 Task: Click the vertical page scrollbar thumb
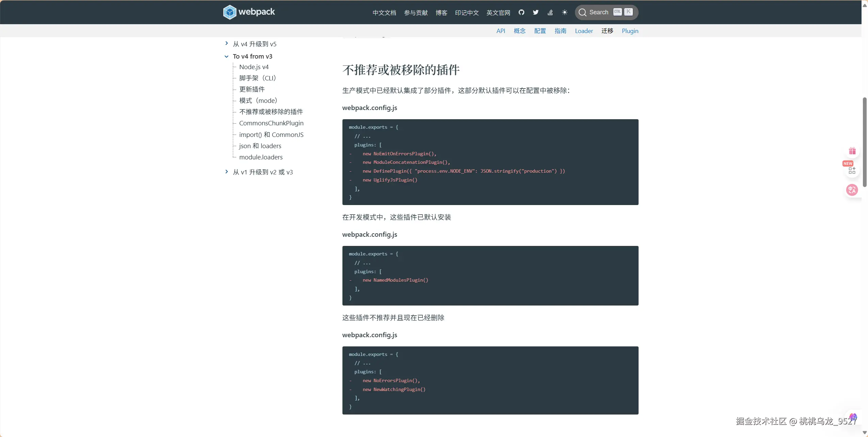(x=865, y=142)
